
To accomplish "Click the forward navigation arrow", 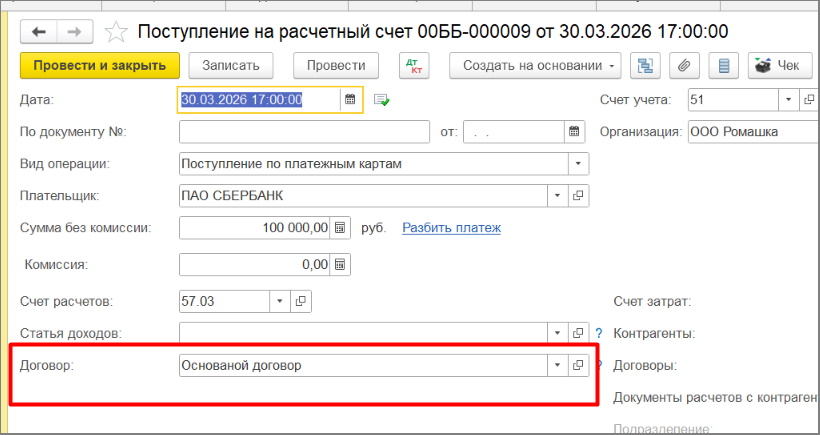I will point(75,32).
